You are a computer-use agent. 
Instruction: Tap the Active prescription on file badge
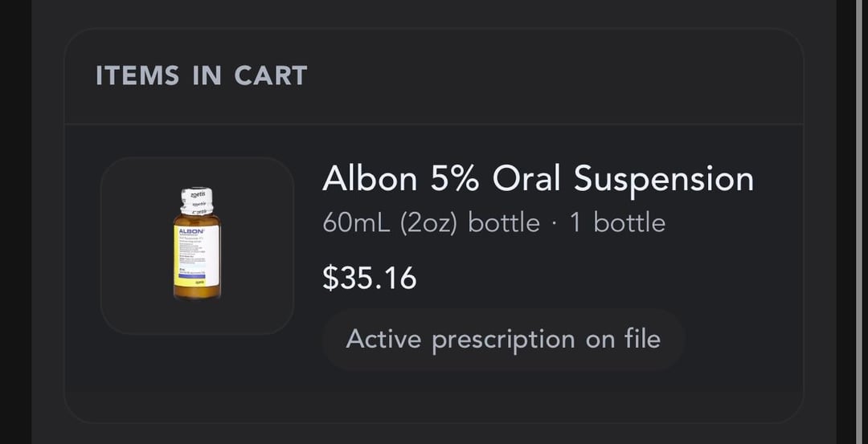(503, 339)
